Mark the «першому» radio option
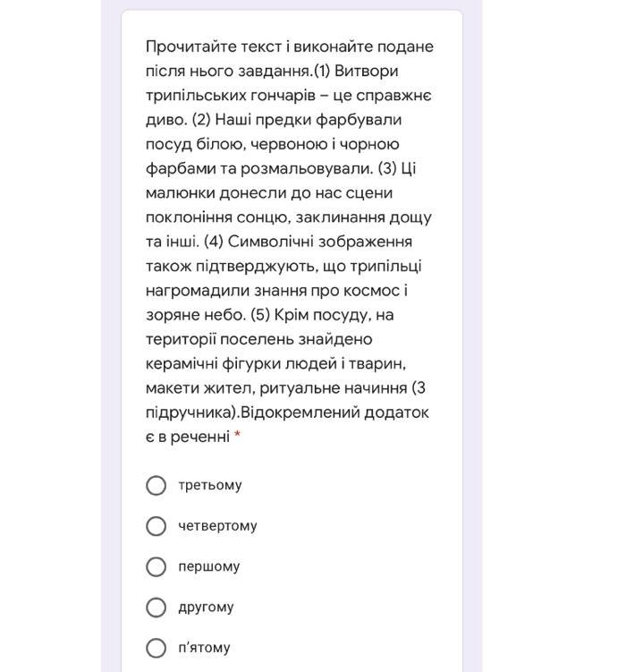This screenshot has width=626, height=672. pyautogui.click(x=156, y=566)
